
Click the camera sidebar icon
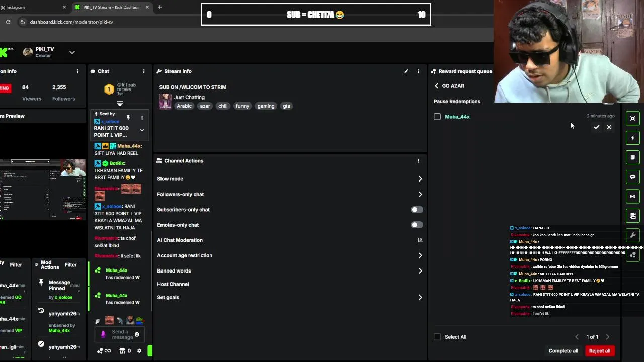[633, 216]
